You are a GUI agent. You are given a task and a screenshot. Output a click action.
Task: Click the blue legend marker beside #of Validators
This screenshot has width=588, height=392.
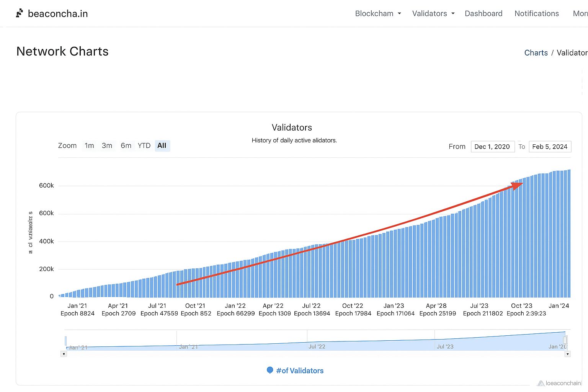click(x=270, y=370)
